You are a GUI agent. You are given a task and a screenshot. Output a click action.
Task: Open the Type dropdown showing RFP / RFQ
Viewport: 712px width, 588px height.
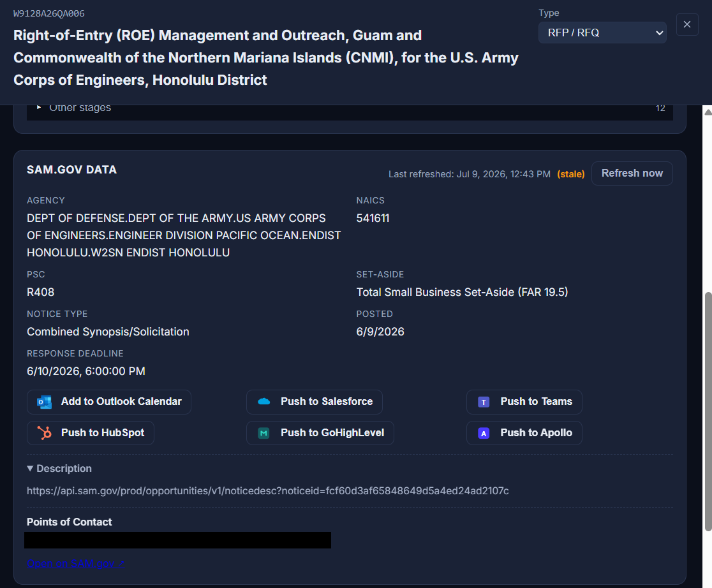(602, 33)
